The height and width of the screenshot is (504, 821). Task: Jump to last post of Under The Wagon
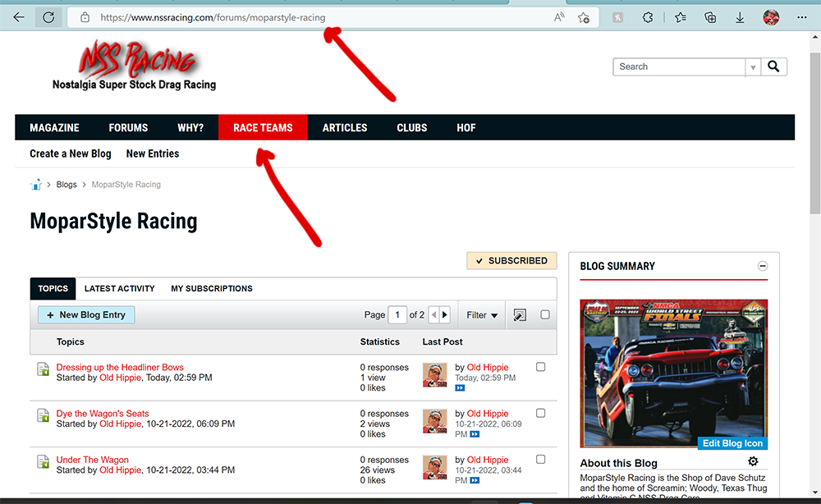coord(475,480)
